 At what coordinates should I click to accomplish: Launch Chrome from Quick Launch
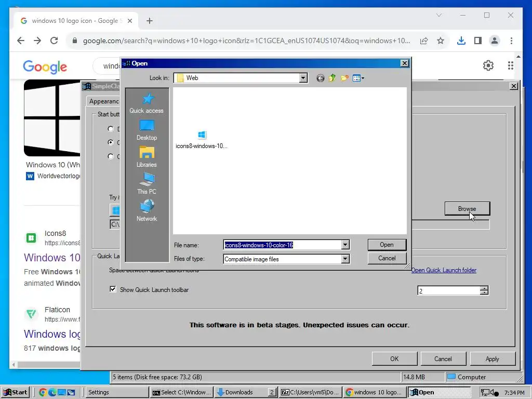click(43, 393)
